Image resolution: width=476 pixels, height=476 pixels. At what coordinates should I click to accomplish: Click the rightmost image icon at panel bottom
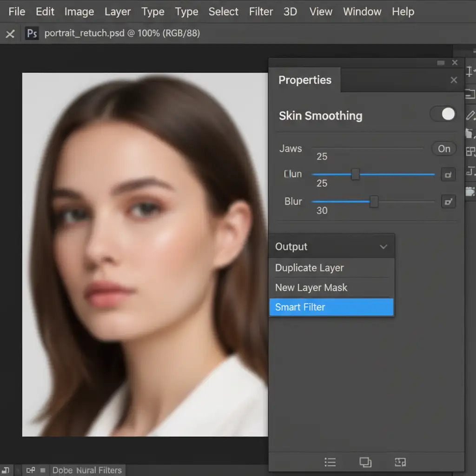[400, 462]
